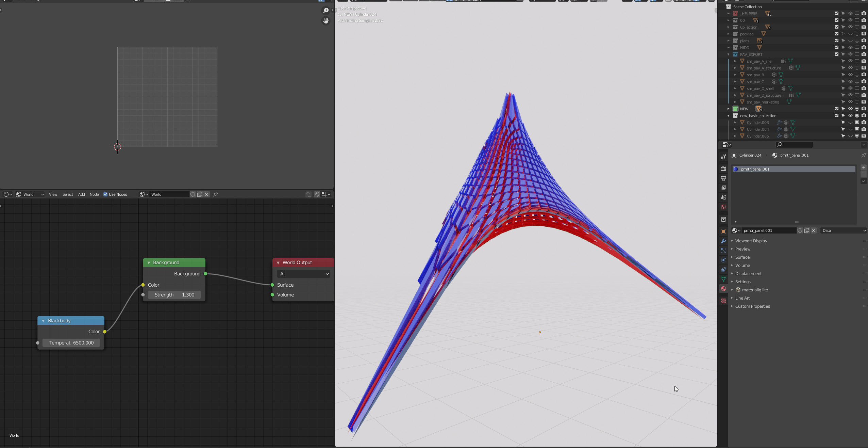The image size is (868, 448).
Task: Click the zoom magnifier in the image editor
Action: 325,11
